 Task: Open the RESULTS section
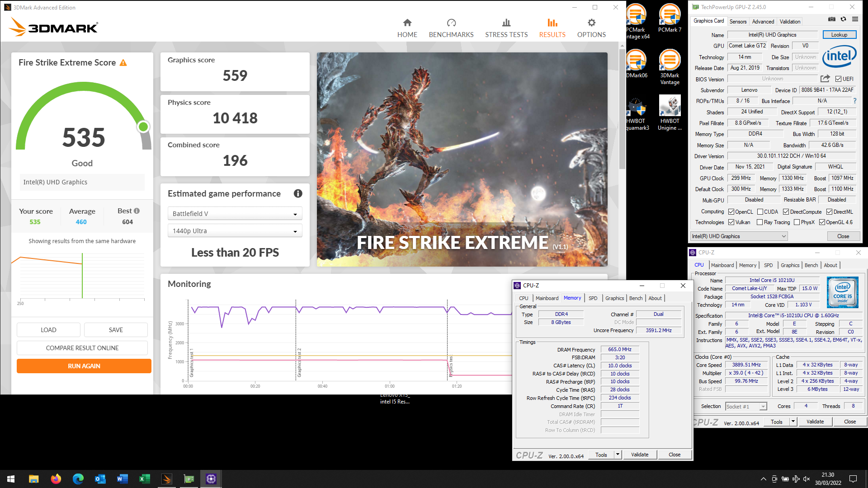coord(552,28)
